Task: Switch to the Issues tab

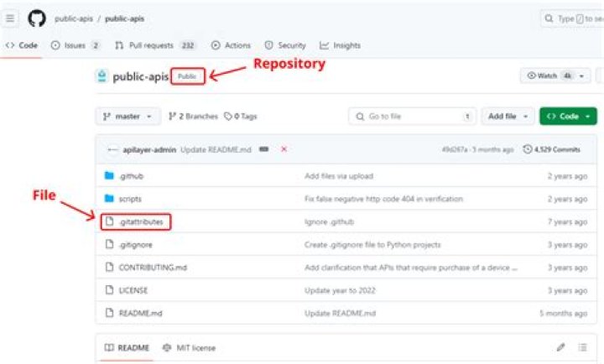Action: pyautogui.click(x=75, y=45)
